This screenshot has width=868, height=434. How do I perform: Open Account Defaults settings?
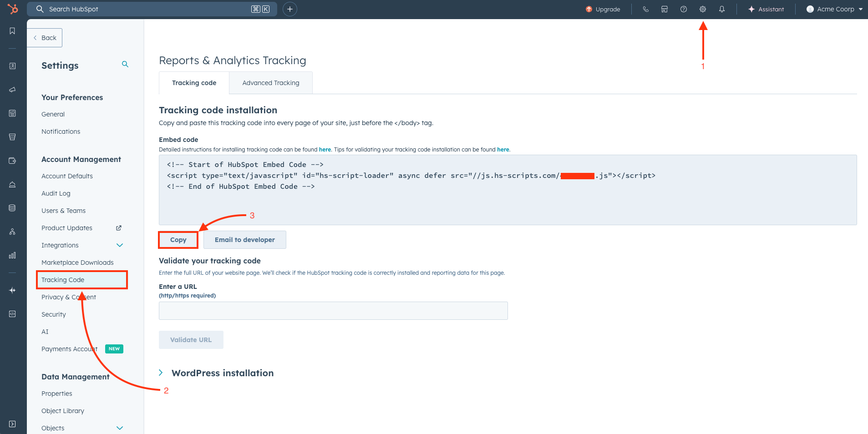click(67, 176)
